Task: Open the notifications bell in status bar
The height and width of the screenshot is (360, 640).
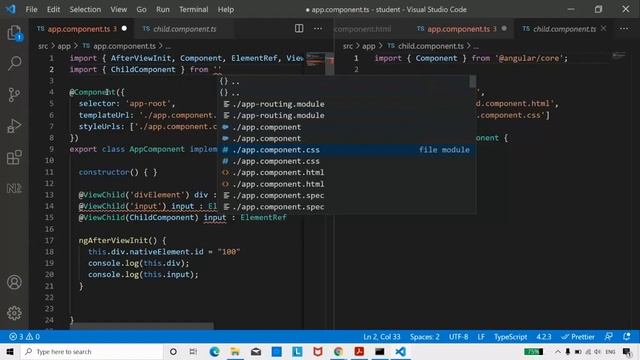Action: click(x=627, y=337)
